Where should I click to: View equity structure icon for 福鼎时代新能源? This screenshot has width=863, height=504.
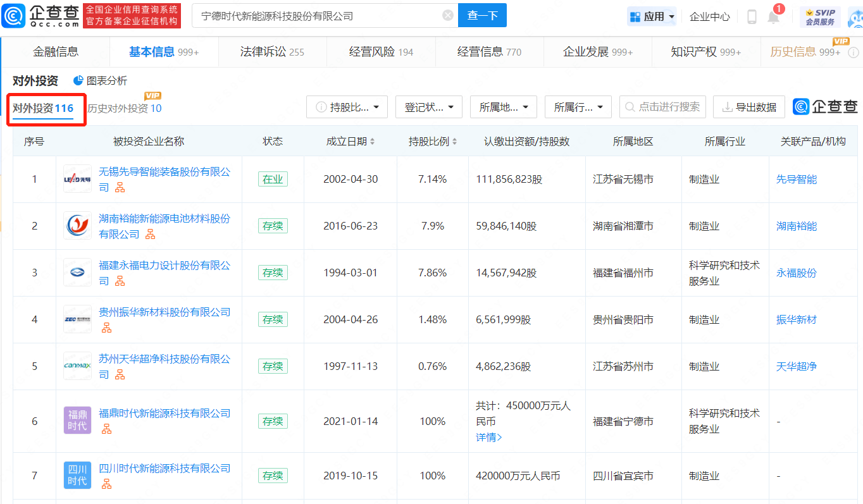tap(106, 429)
